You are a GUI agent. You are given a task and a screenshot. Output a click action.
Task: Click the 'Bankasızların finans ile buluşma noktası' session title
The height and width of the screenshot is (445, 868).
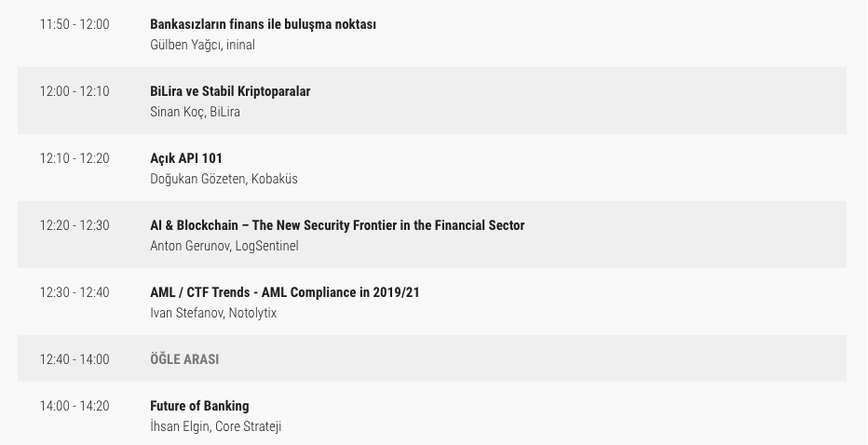[x=263, y=24]
